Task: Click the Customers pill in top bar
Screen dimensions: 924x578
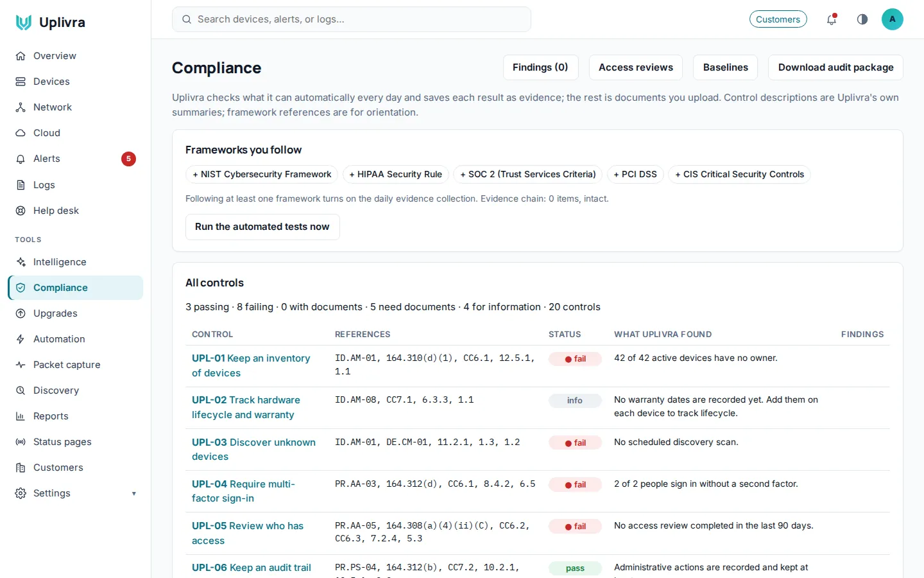Action: click(x=778, y=19)
